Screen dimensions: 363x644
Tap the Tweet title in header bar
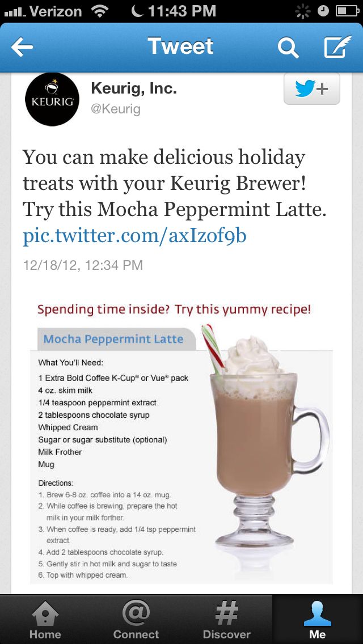[180, 45]
